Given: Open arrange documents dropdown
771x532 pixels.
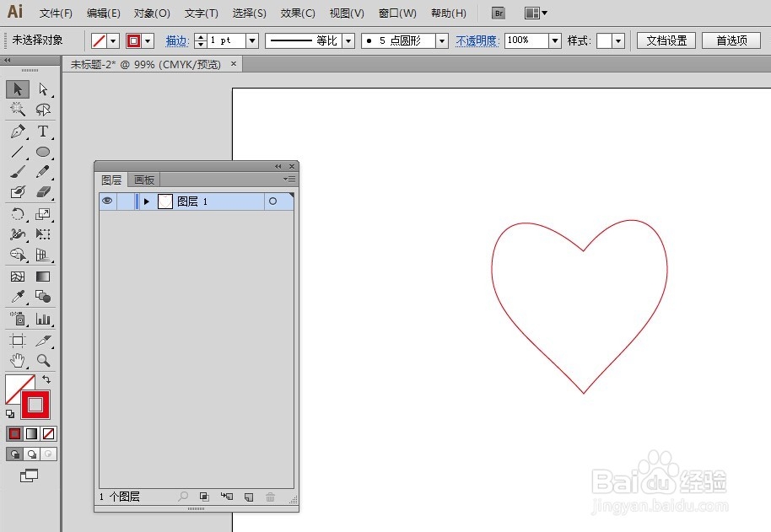Looking at the screenshot, I should coord(536,13).
